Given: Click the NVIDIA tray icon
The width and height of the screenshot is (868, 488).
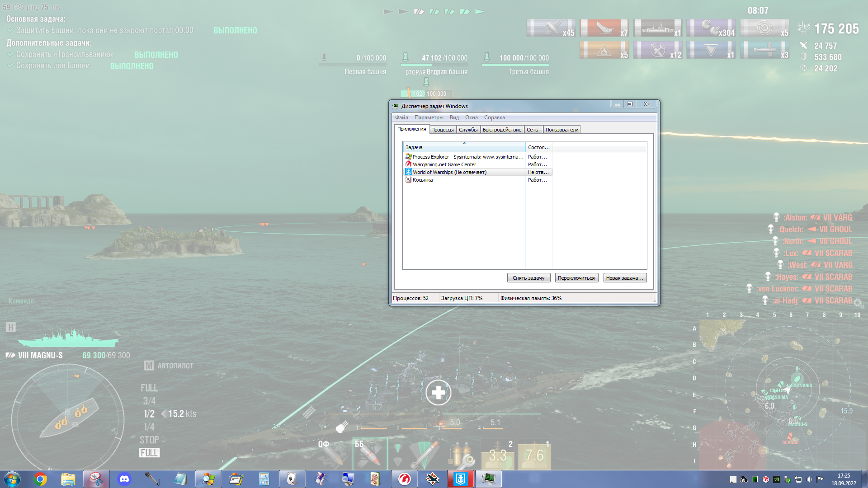Looking at the screenshot, I should [x=777, y=479].
